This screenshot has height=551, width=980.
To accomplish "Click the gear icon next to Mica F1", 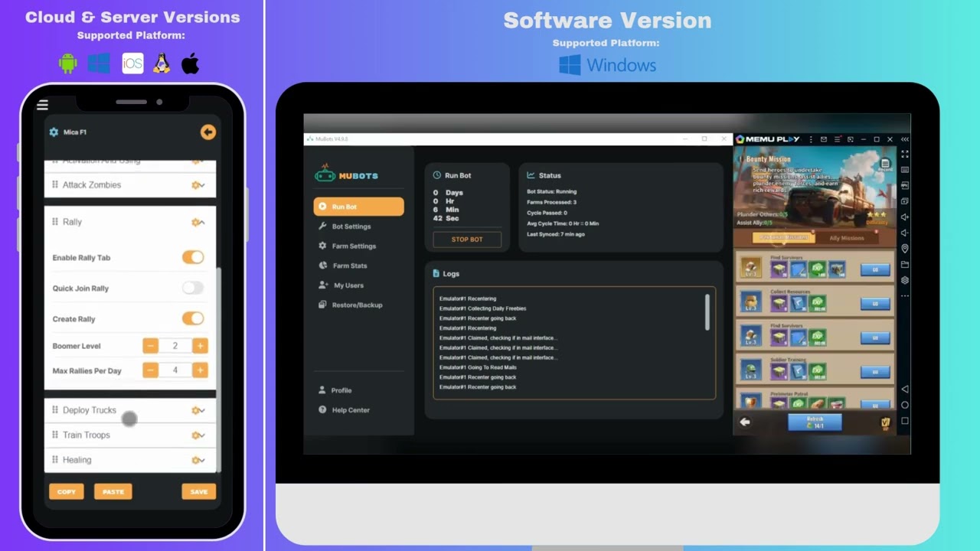I will click(x=54, y=132).
